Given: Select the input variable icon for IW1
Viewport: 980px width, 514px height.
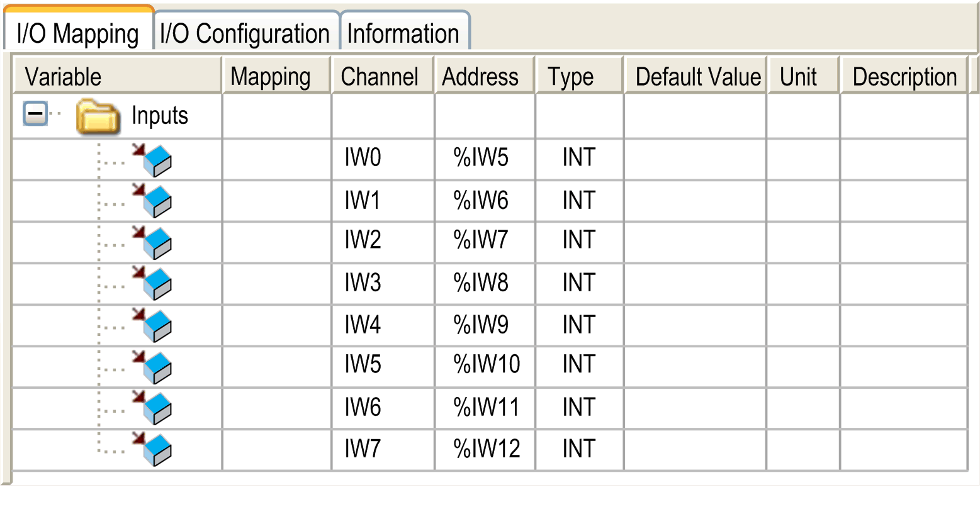Looking at the screenshot, I should [152, 201].
